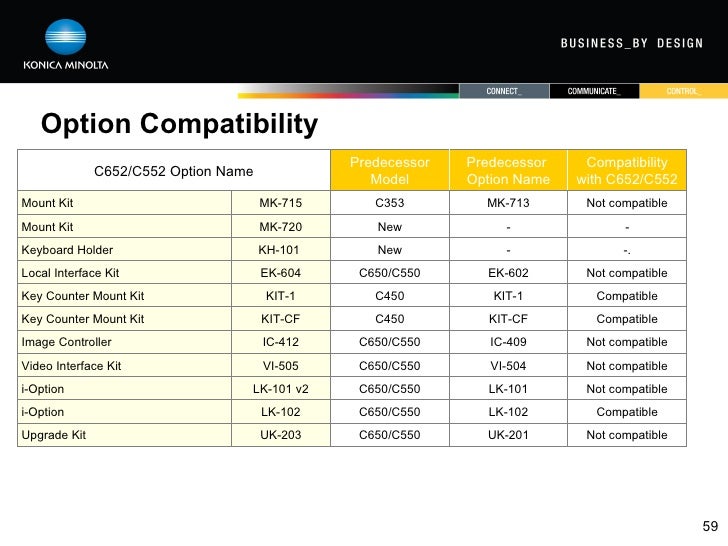Image resolution: width=728 pixels, height=546 pixels.
Task: Click Compatible in the LK-102 row
Action: coord(627,412)
